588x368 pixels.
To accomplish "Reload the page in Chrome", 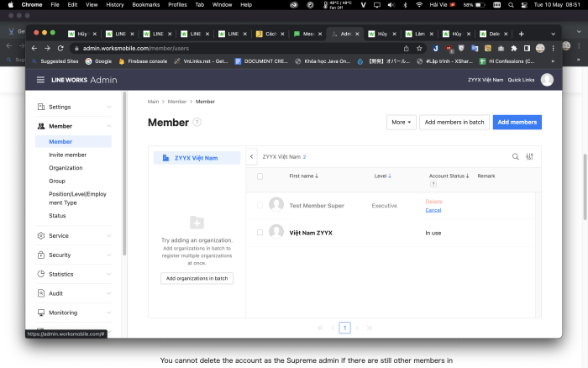I will pos(60,49).
